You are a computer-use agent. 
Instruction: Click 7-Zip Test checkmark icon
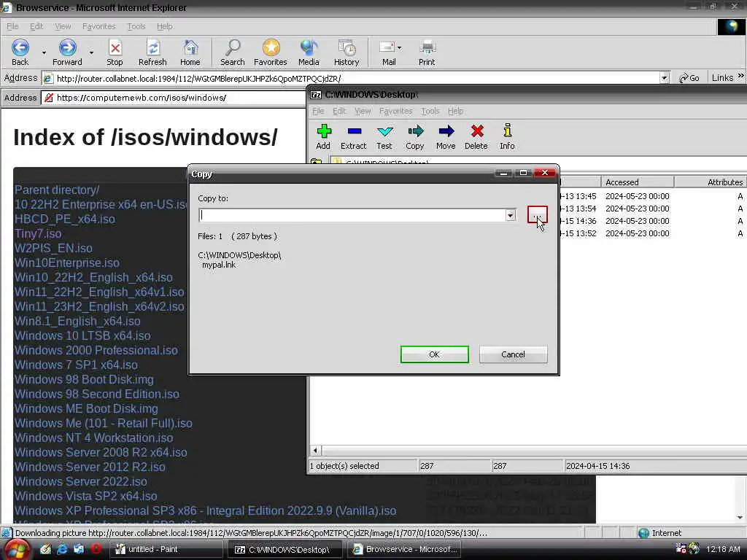coord(384,136)
